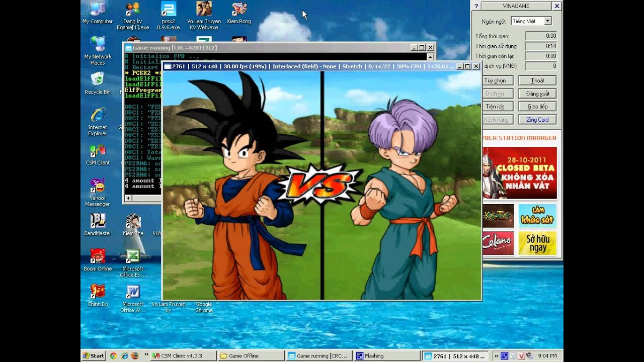The width and height of the screenshot is (644, 362).
Task: Select the Microsoft Office Excel desktop icon
Action: (x=133, y=263)
